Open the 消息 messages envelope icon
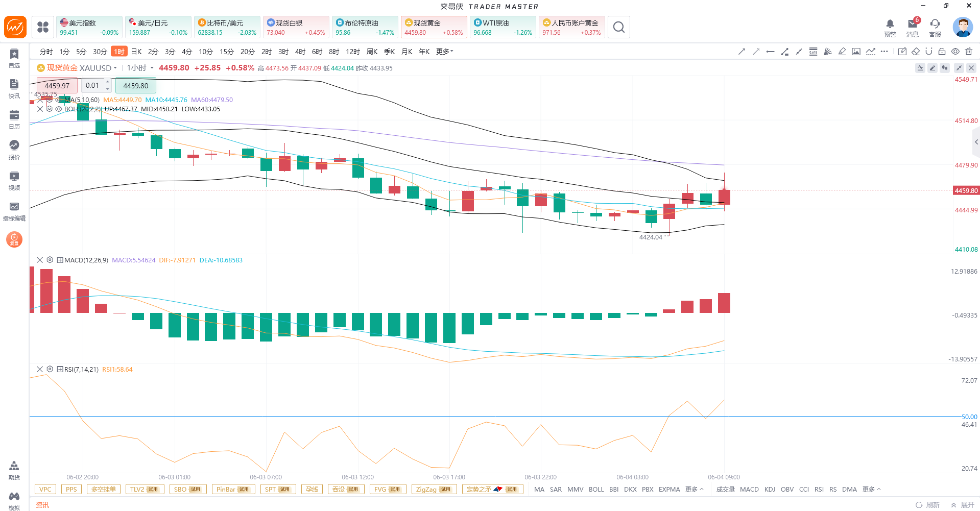 pyautogui.click(x=913, y=28)
